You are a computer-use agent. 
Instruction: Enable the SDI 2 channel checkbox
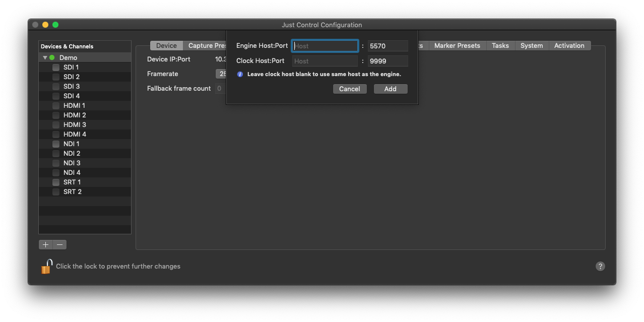[56, 77]
